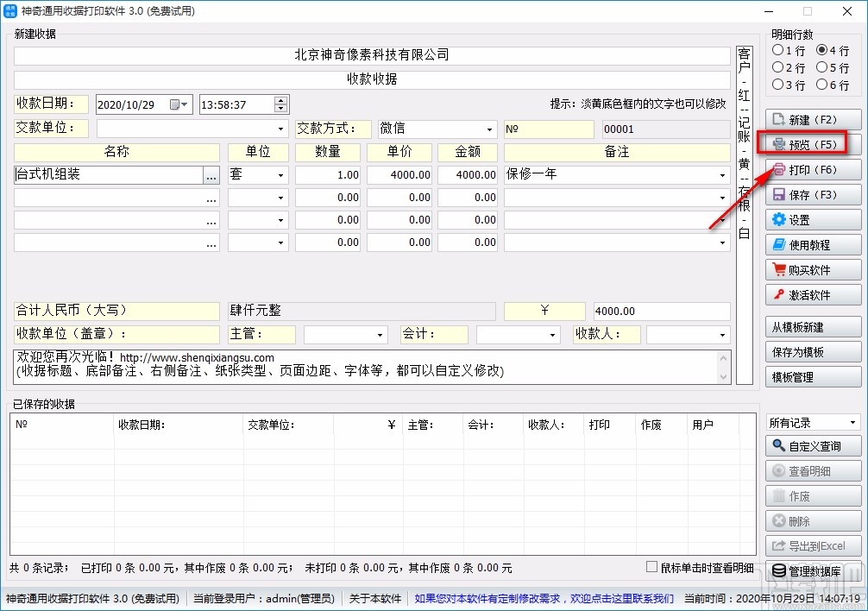Open the 预览(F5) preview function
This screenshot has height=611, width=868.
(812, 145)
